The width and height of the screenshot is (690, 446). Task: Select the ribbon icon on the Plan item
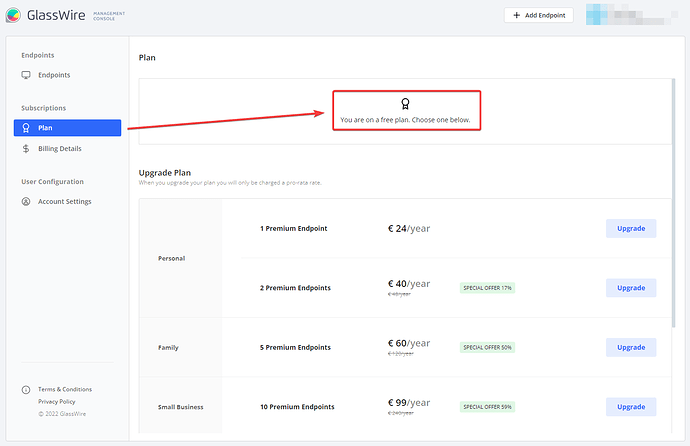(x=27, y=128)
